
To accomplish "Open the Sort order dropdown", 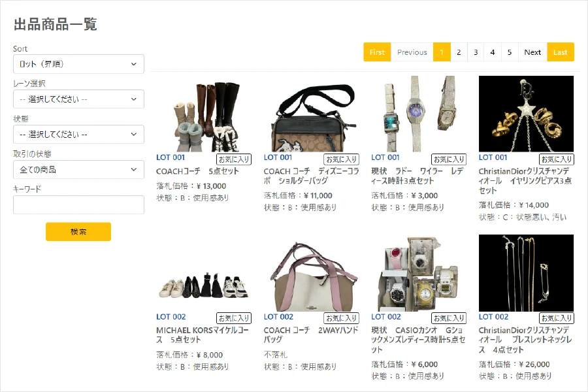I will 78,64.
